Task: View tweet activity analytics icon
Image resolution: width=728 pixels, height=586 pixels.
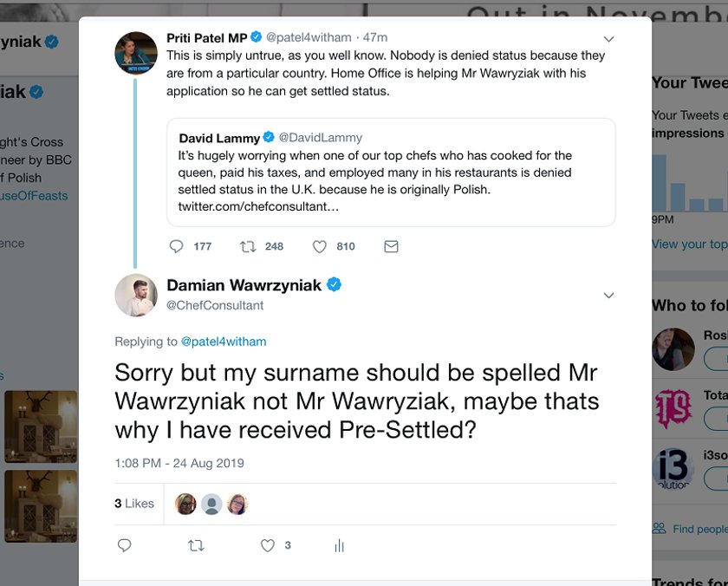Action: pos(340,545)
